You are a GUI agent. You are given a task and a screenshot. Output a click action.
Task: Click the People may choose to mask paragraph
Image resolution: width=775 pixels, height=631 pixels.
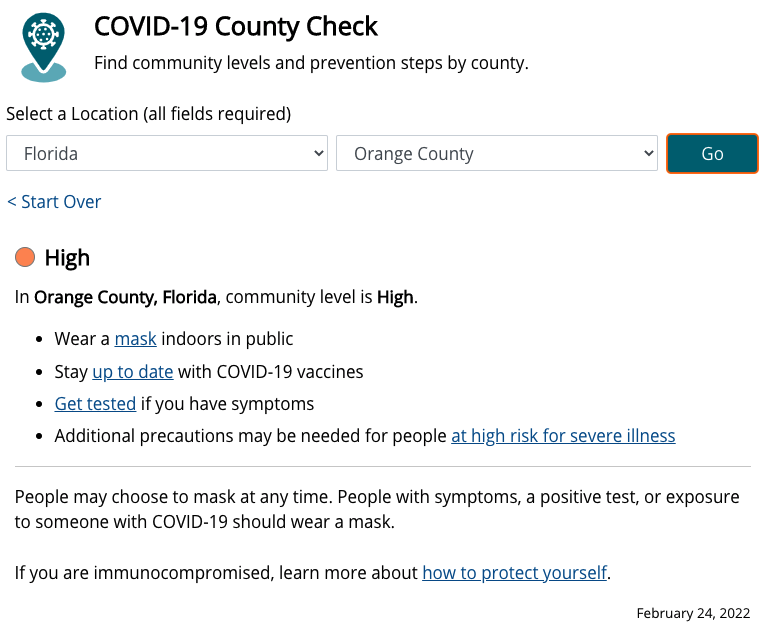point(377,509)
